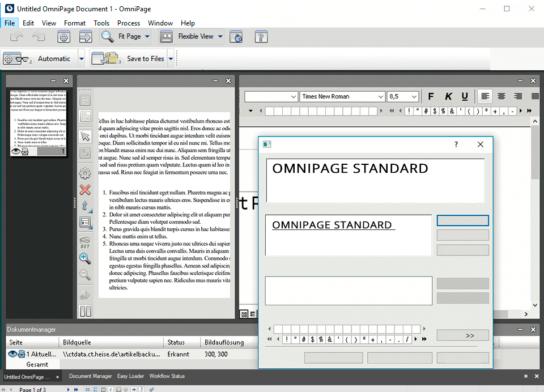544x392 pixels.
Task: Open the Process menu
Action: point(129,23)
